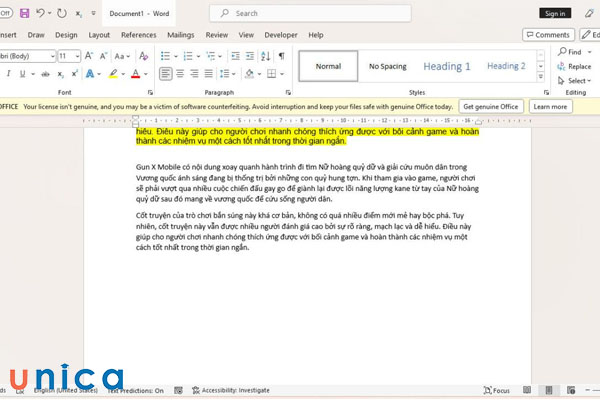Switch to the Layout tab

pyautogui.click(x=99, y=34)
